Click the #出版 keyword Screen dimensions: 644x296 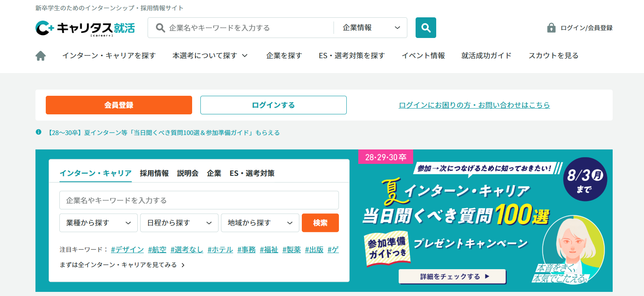(314, 249)
